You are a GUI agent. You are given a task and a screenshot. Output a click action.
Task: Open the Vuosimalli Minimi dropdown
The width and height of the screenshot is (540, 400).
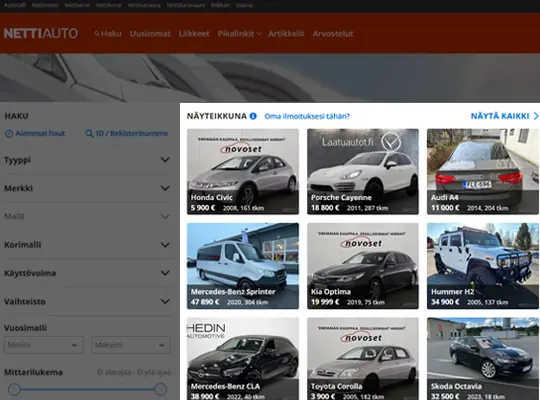44,345
